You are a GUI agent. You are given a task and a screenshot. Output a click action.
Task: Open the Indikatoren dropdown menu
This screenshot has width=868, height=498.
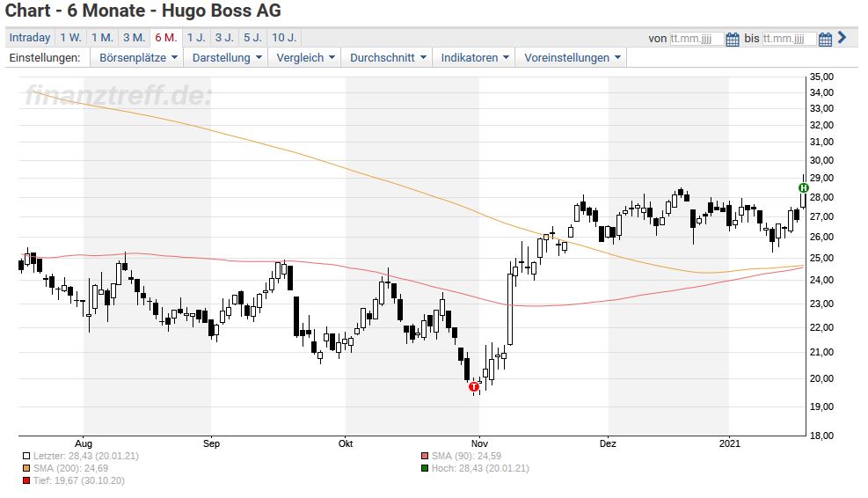(474, 57)
